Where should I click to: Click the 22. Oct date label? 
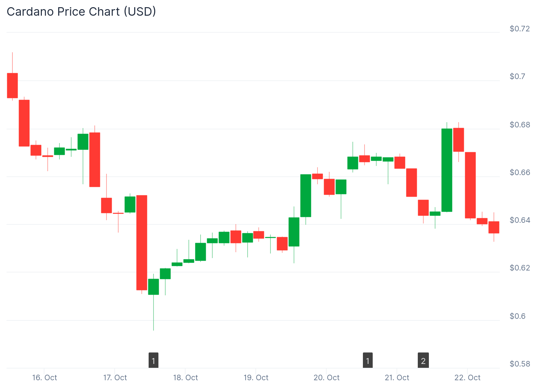coord(467,378)
